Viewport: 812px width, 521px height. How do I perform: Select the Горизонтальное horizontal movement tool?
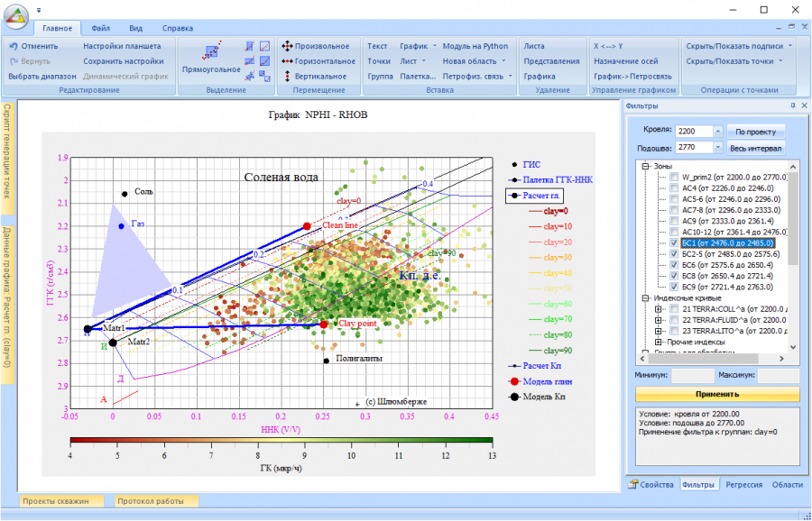319,61
